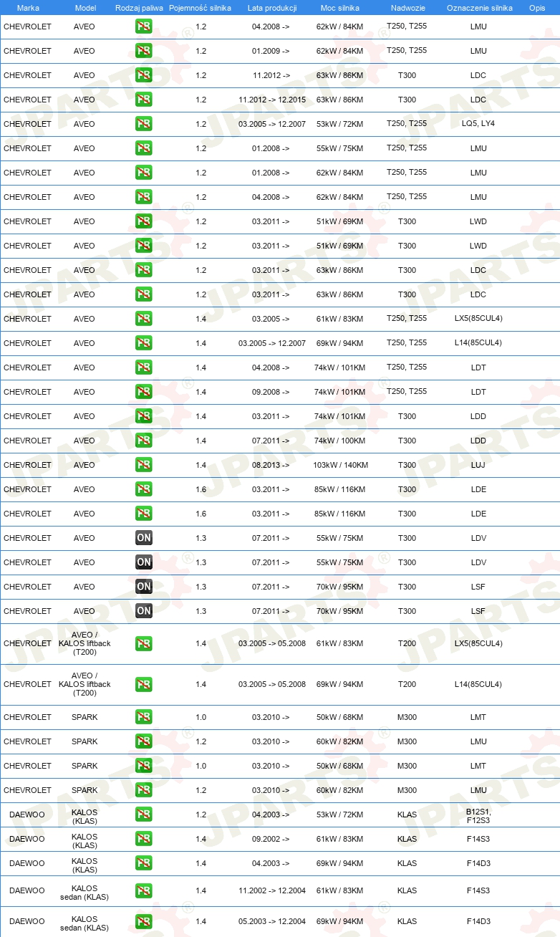This screenshot has width=560, height=937.
Task: Click the 11.2002 -> 12.2004 production date cell
Action: click(272, 890)
